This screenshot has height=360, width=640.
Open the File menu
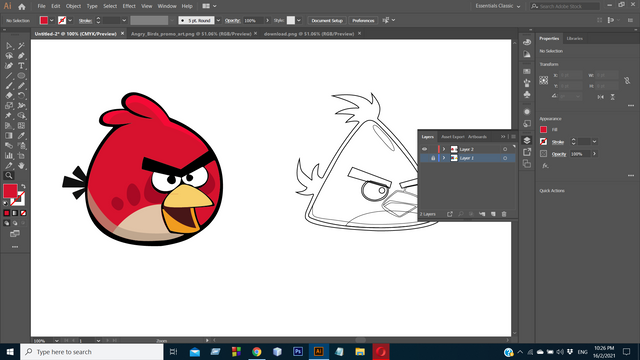point(42,6)
